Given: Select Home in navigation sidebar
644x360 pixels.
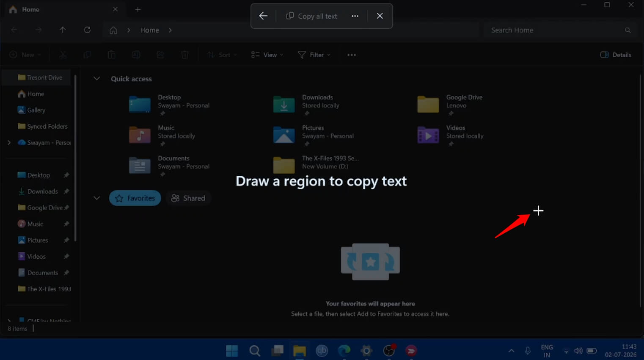Looking at the screenshot, I should coord(31,94).
